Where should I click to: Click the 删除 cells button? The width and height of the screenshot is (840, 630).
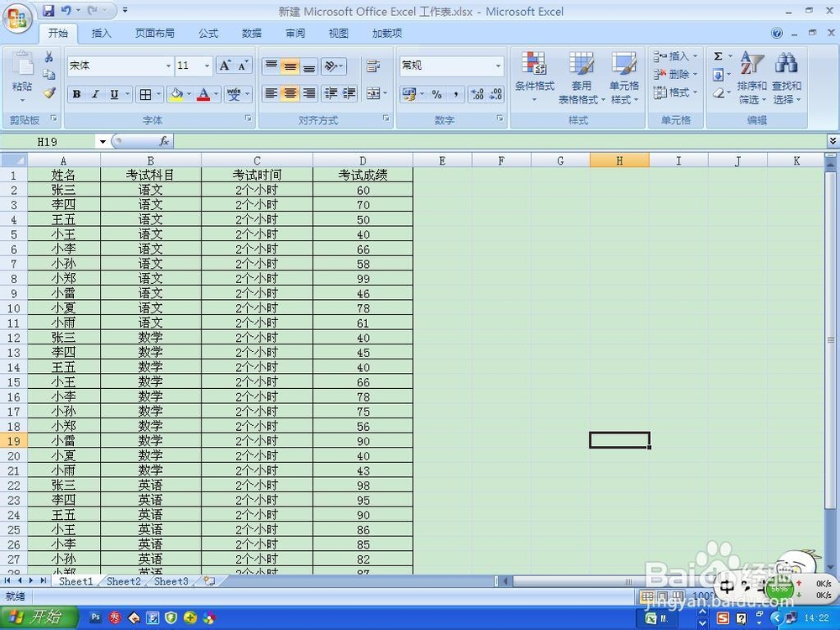click(x=675, y=74)
